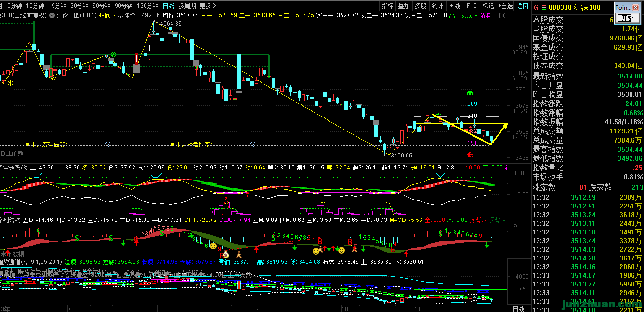Screen dimensions: 644x312
Task: Click the 主力控盘比率 label
Action: tap(194, 144)
